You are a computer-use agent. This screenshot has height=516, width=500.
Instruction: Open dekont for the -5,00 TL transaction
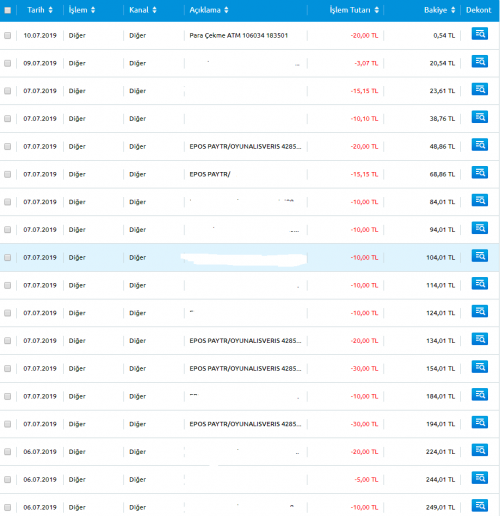[480, 478]
